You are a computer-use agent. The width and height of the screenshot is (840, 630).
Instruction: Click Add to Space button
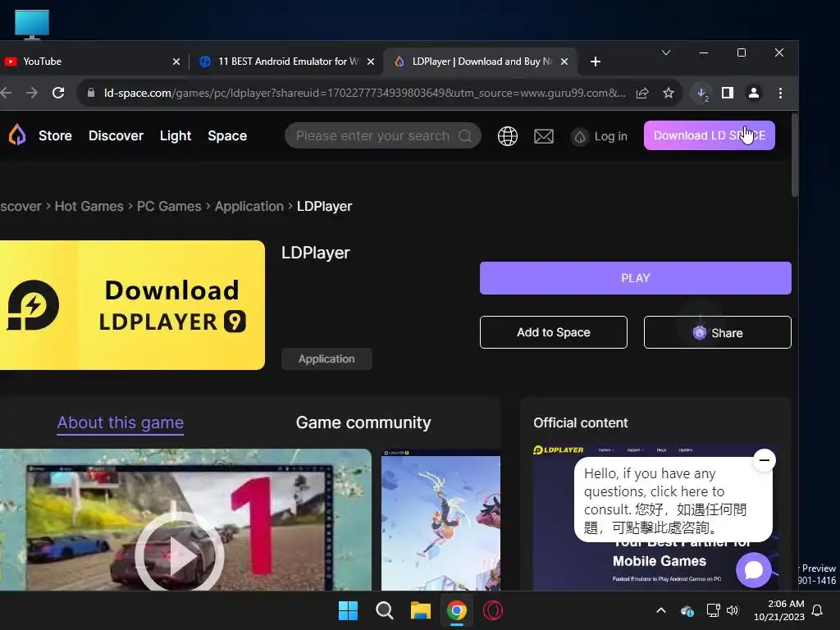pyautogui.click(x=554, y=332)
